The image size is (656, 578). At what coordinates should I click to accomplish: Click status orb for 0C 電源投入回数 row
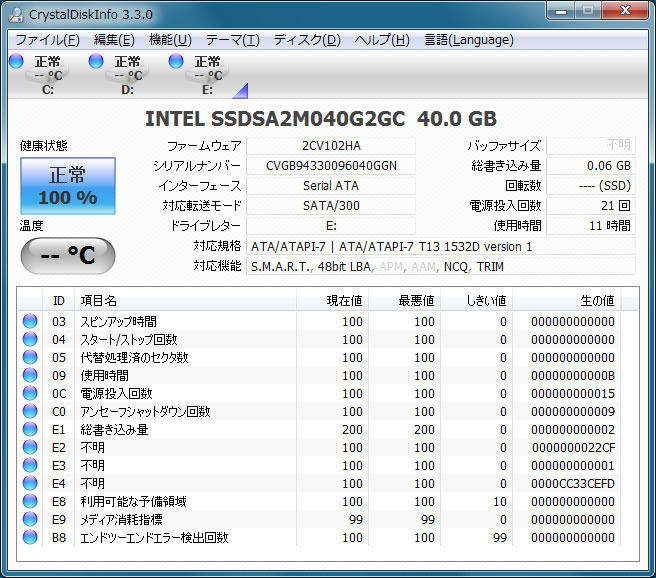[x=30, y=393]
